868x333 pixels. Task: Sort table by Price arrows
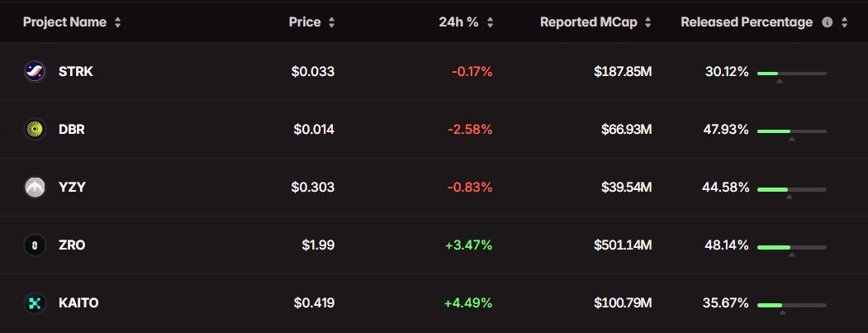[x=332, y=22]
